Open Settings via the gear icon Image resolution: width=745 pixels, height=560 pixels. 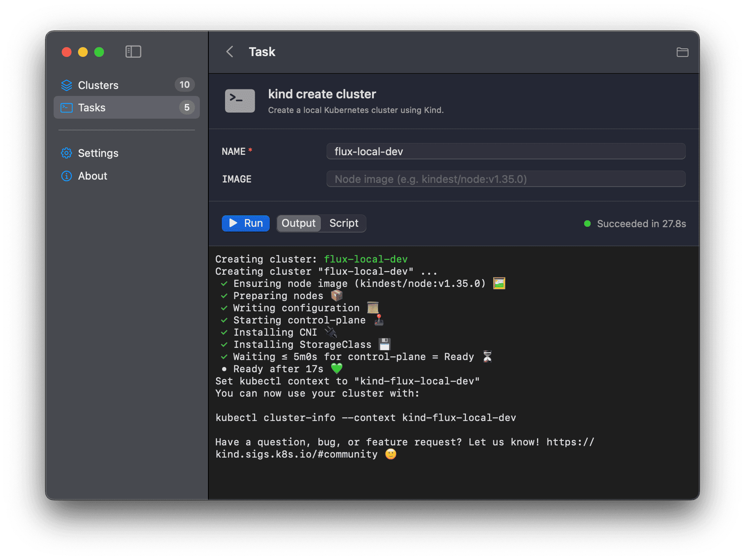click(66, 153)
